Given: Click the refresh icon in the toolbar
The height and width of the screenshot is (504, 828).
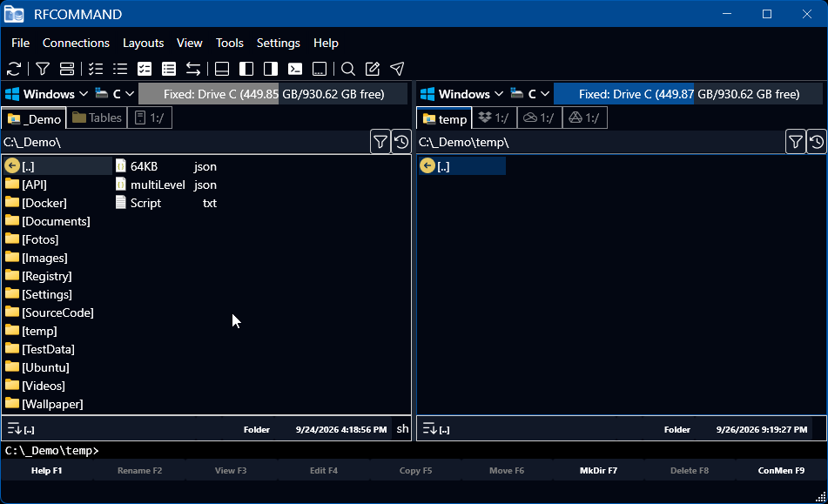Looking at the screenshot, I should pyautogui.click(x=14, y=69).
